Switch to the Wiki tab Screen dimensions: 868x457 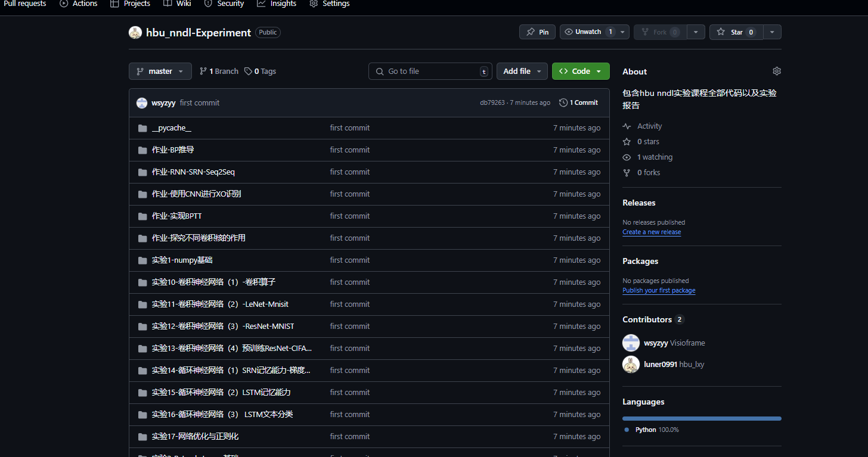(177, 4)
